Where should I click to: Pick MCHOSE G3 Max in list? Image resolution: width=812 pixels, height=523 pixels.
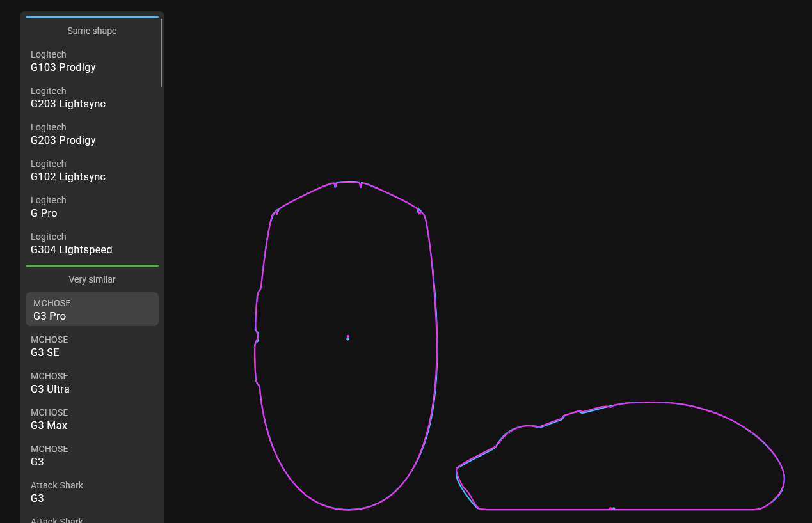click(92, 419)
